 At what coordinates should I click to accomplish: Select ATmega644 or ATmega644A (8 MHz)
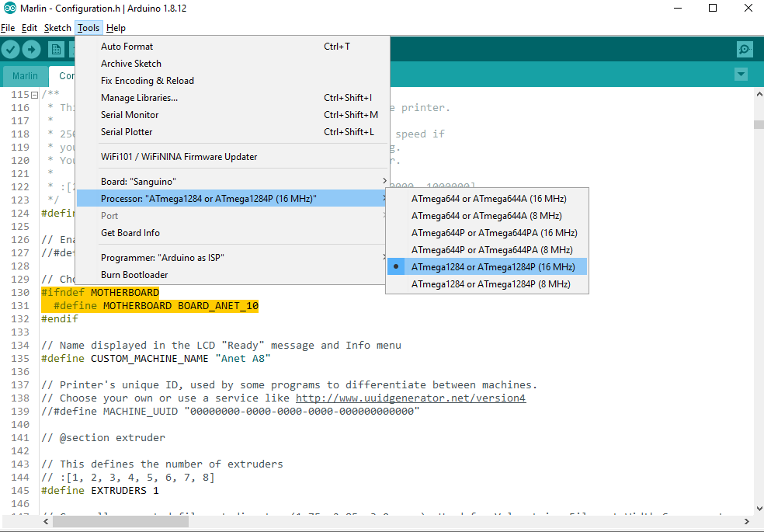pos(488,216)
